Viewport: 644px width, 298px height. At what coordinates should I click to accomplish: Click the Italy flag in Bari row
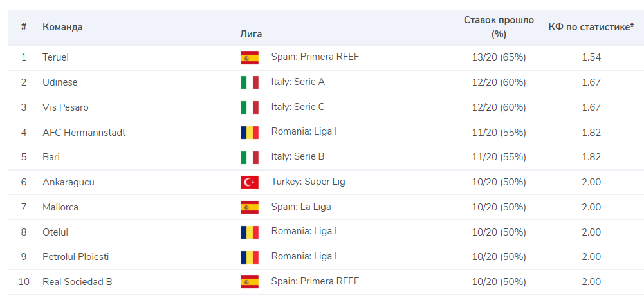pos(250,158)
